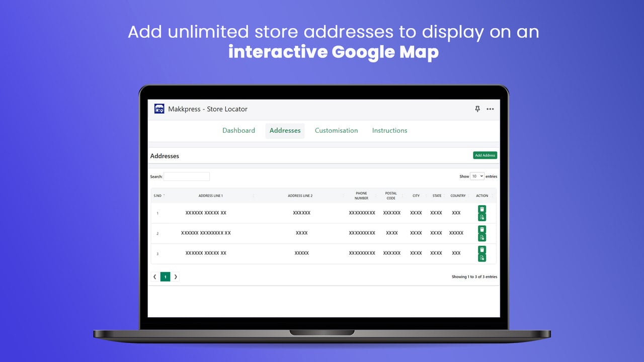Pin the Makkpress app

point(477,109)
